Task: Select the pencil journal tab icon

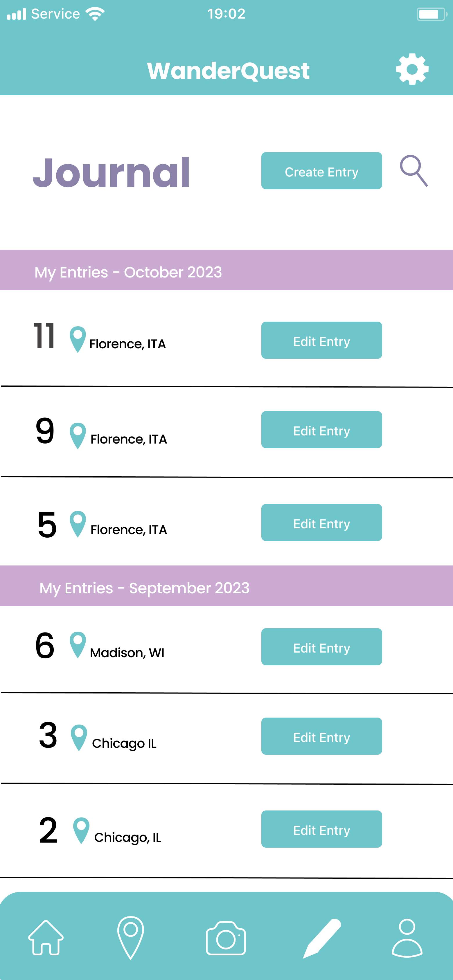Action: pyautogui.click(x=322, y=938)
